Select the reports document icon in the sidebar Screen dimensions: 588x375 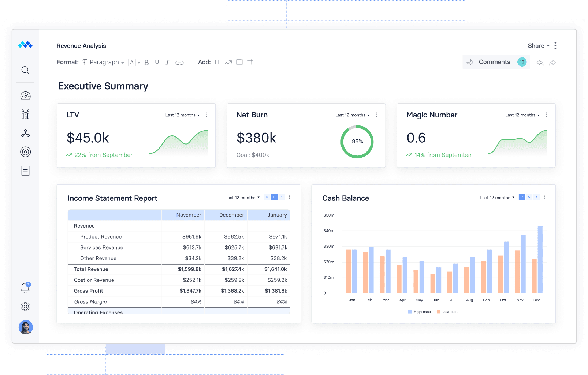coord(25,170)
